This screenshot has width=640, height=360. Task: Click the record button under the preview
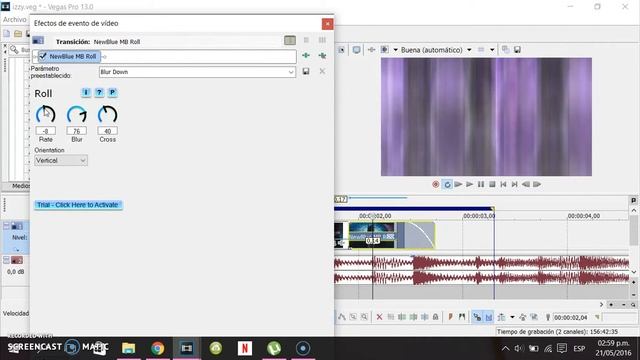436,184
